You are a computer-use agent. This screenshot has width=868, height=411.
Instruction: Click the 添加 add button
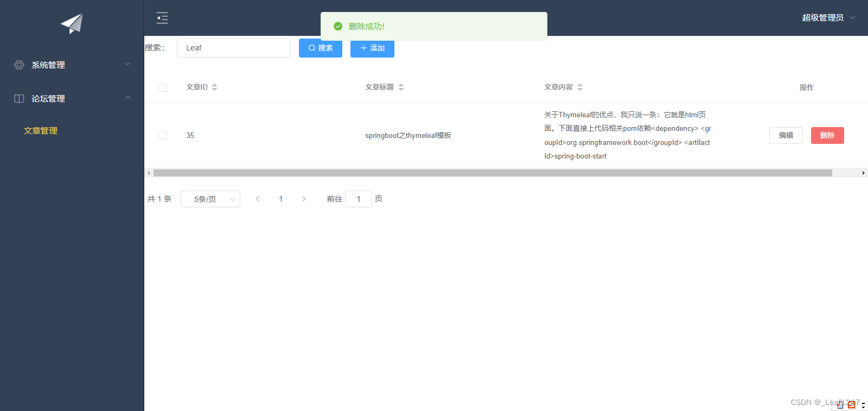(x=372, y=48)
